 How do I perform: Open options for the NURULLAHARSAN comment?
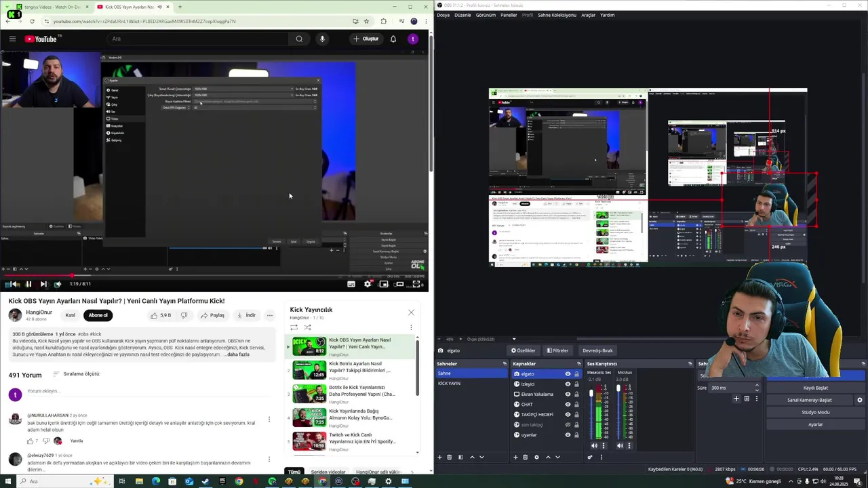tap(269, 420)
